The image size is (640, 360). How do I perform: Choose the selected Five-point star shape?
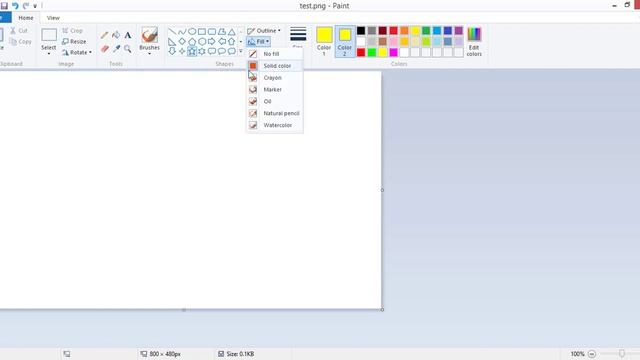[x=192, y=51]
